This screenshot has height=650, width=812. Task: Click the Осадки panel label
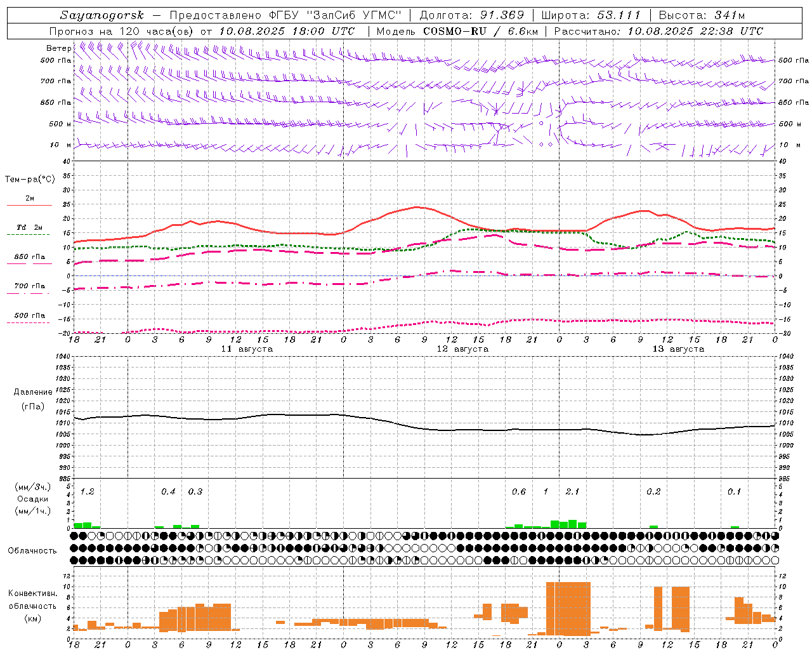[x=32, y=499]
